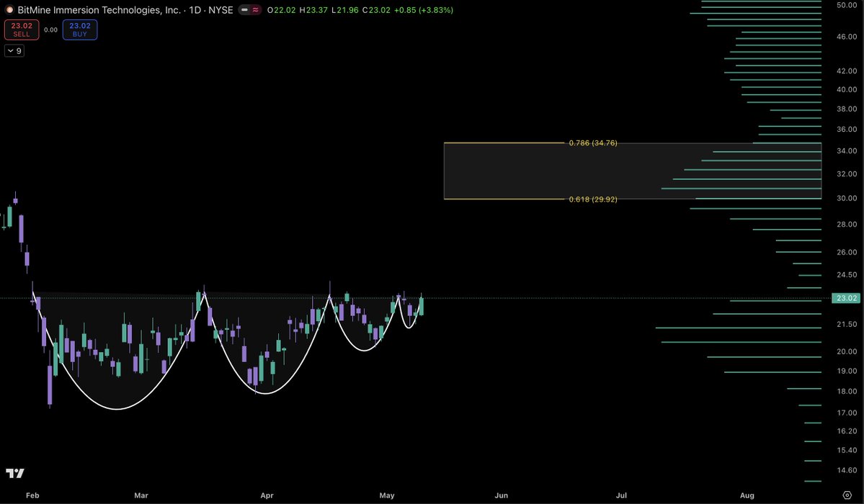Select the 0.786 (34.76) Fibonacci level label

tap(593, 143)
